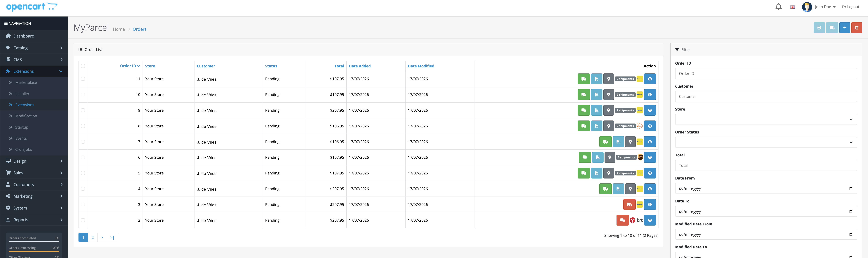Expand the Catalog menu in sidebar
The width and height of the screenshot is (868, 258).
(34, 48)
